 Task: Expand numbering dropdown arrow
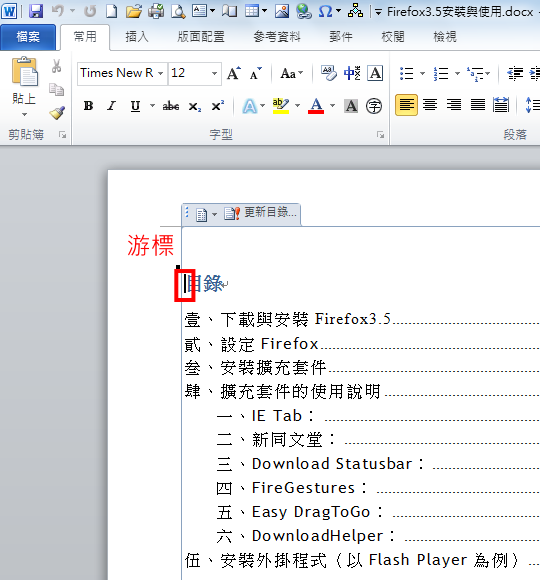458,73
